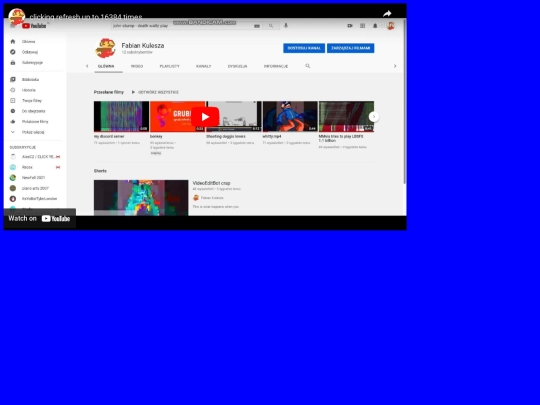Open the on-screen keyboard icon in search box
The image size is (540, 405).
tap(257, 26)
